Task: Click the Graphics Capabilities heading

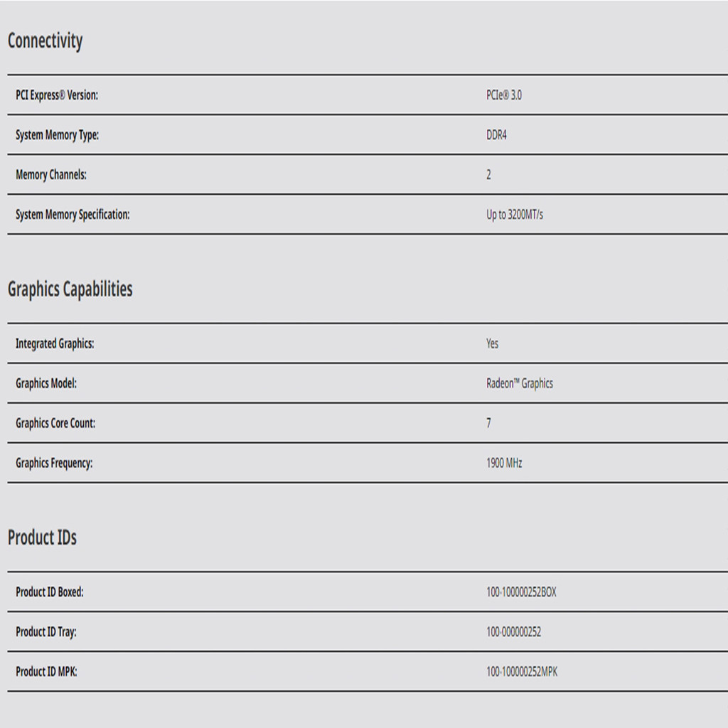Action: [70, 289]
